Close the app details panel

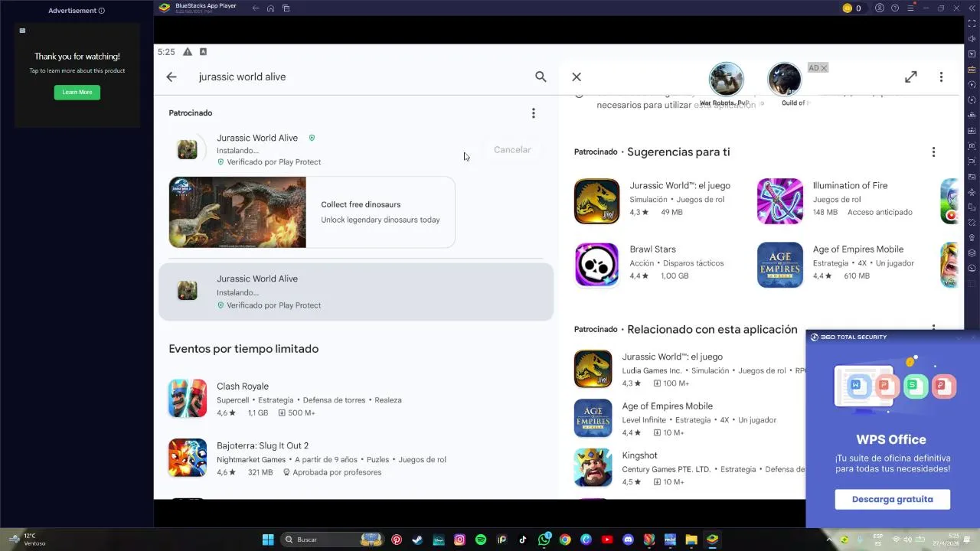coord(577,77)
